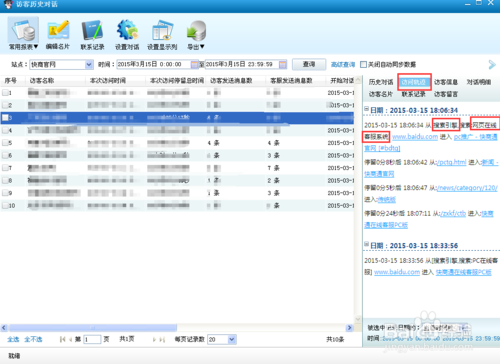Open the /zxkf/ctb link
The image size is (500, 364).
point(453,214)
